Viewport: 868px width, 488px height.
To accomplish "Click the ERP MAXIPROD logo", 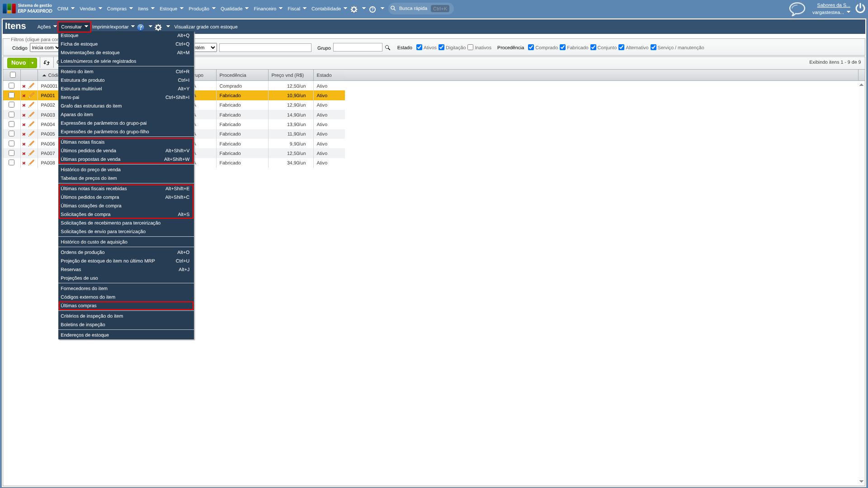I will coord(28,8).
